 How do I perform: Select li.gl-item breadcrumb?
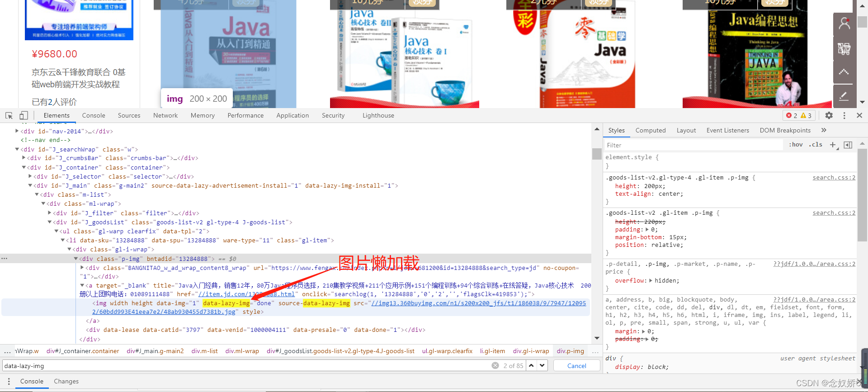(492, 351)
